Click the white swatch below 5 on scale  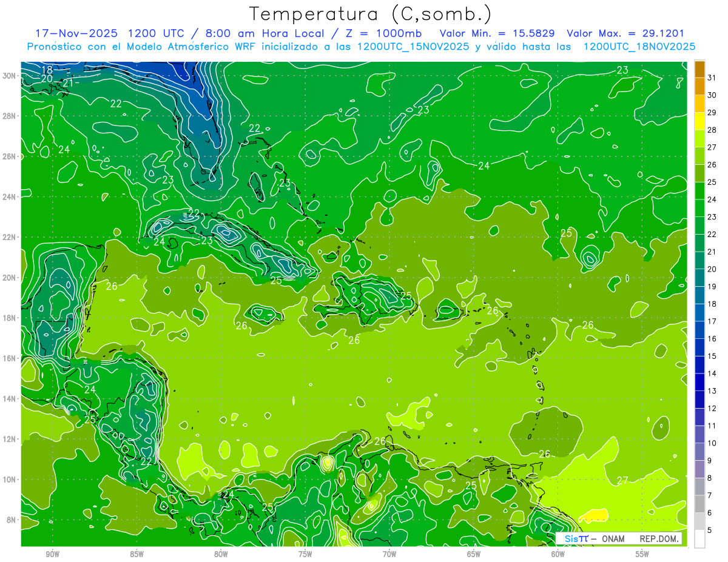pos(699,539)
